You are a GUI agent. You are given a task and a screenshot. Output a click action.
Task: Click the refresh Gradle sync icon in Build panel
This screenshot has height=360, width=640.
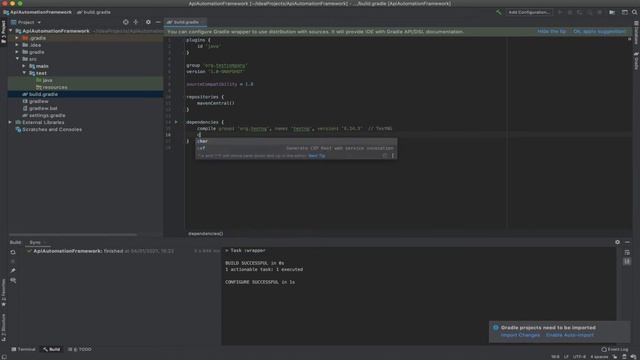tap(13, 252)
